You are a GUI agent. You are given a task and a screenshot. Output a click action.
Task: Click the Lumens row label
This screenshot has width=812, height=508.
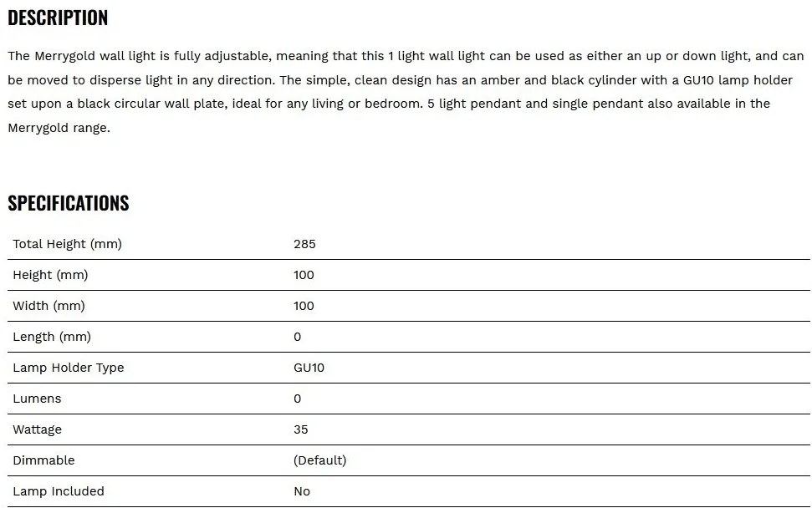[37, 399]
